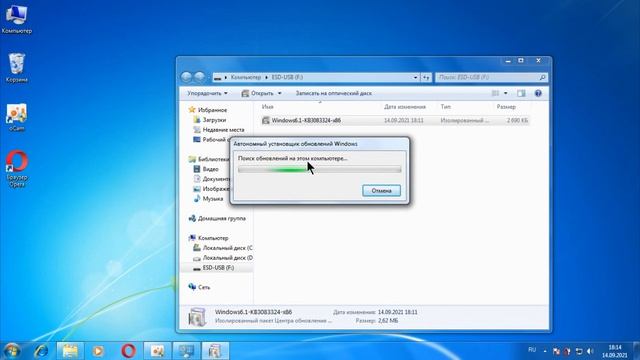Click the Explorer forward navigation arrow
The height and width of the screenshot is (360, 640).
click(200, 77)
